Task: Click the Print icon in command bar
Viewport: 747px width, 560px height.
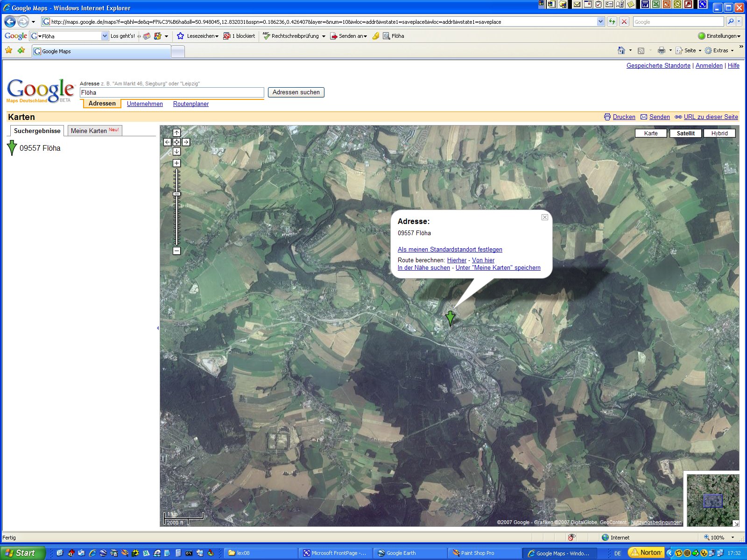Action: [661, 50]
